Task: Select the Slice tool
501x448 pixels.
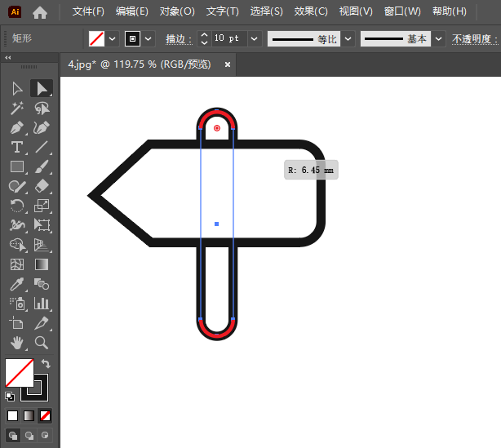Action: point(42,323)
